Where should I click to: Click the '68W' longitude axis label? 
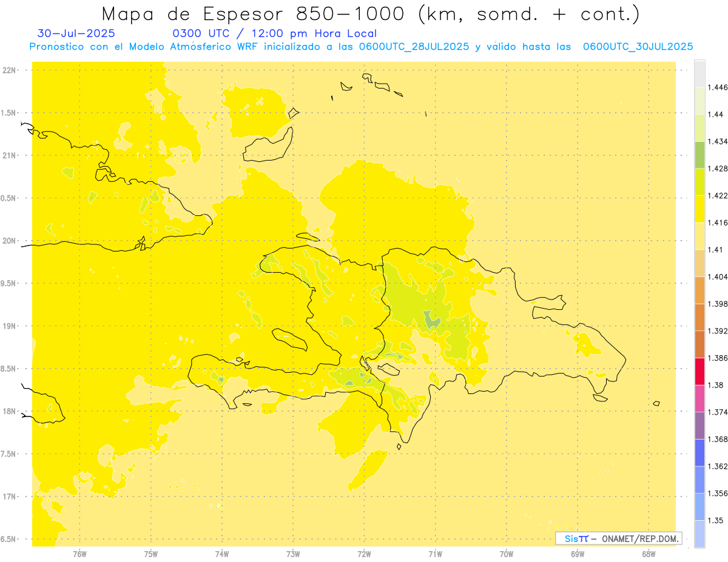click(x=649, y=554)
